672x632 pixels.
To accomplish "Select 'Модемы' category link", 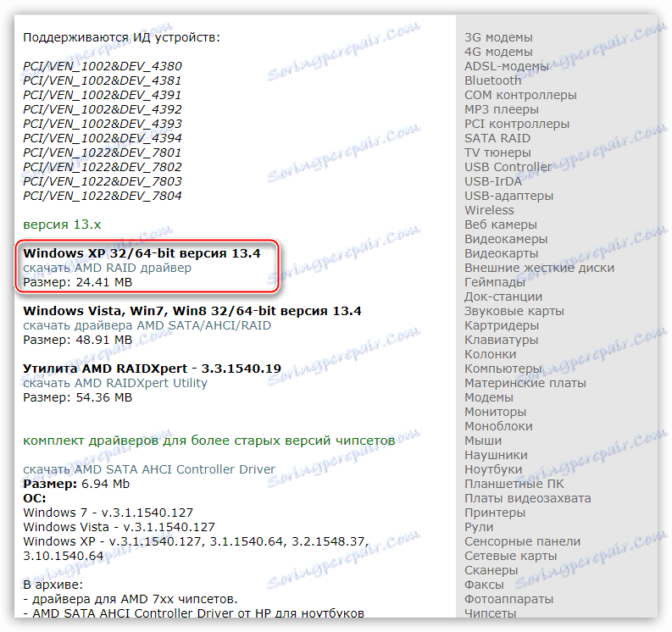I will (489, 397).
